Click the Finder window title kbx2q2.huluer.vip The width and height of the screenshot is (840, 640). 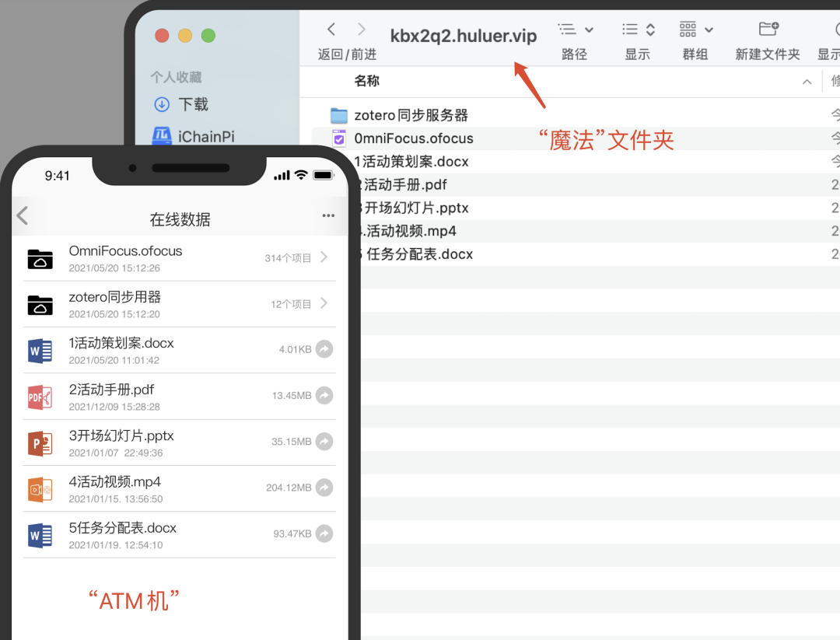point(464,36)
